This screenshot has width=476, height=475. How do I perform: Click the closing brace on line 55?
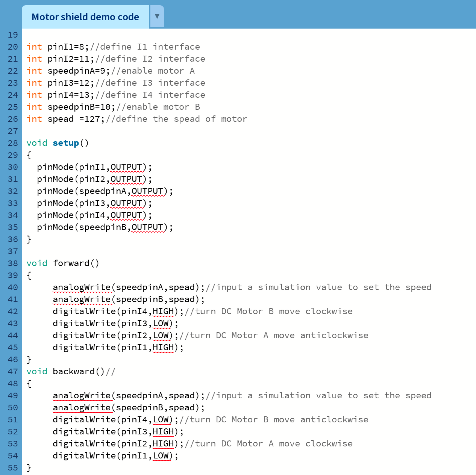point(29,468)
